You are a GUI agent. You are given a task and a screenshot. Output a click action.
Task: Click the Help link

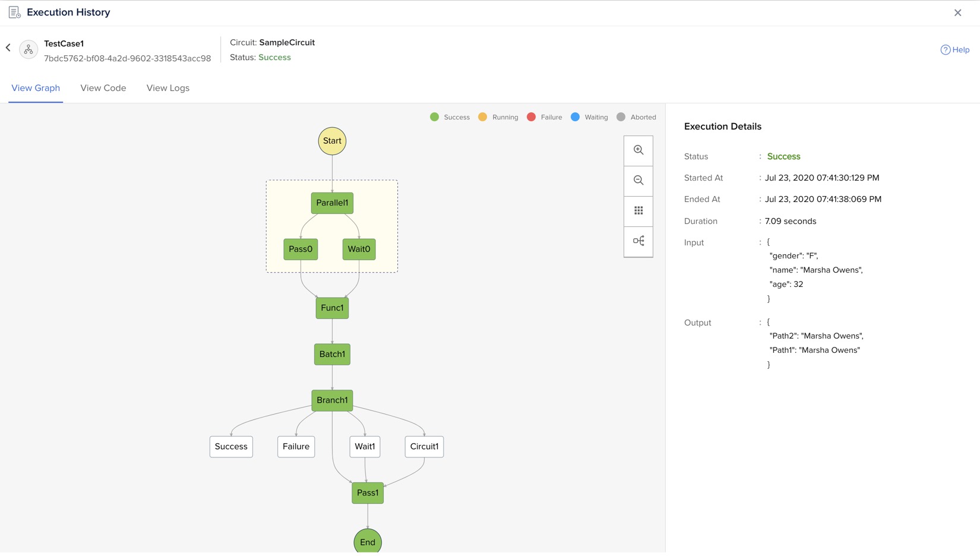coord(960,50)
